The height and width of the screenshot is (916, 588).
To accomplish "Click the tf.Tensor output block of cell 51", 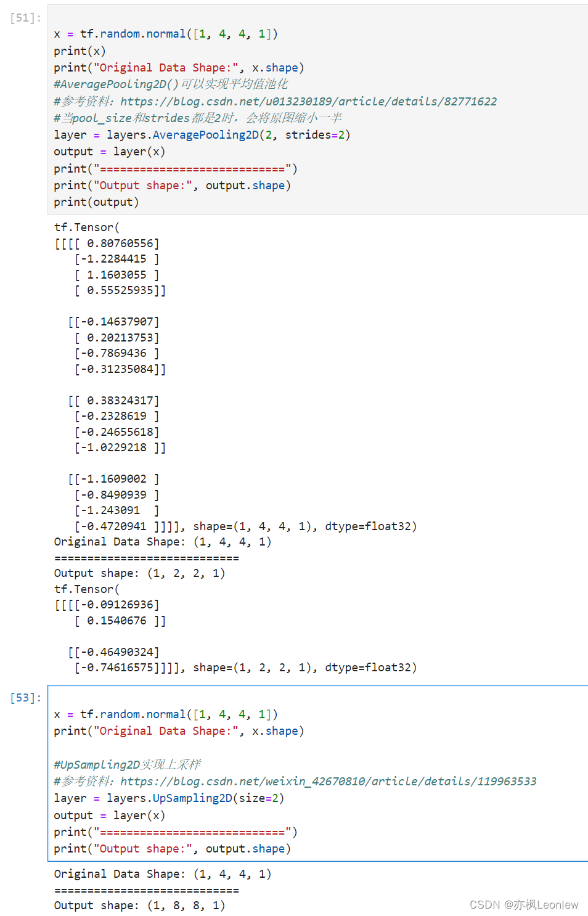I will click(86, 227).
